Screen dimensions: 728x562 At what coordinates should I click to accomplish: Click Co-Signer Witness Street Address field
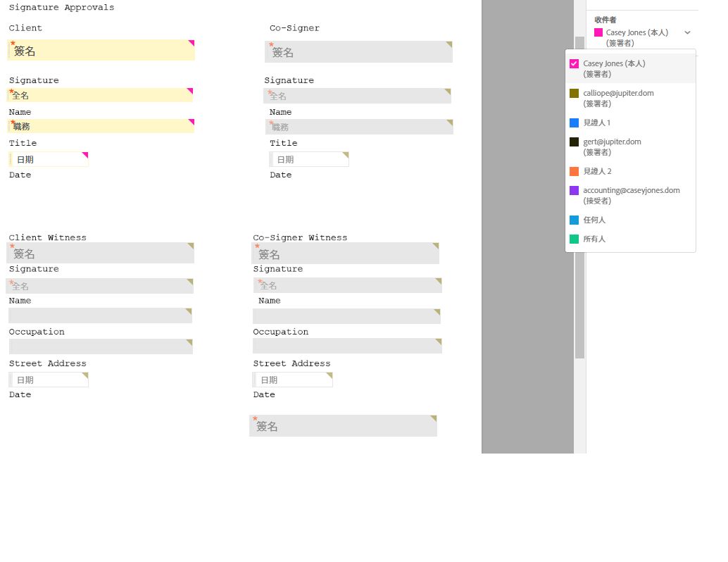tap(347, 346)
